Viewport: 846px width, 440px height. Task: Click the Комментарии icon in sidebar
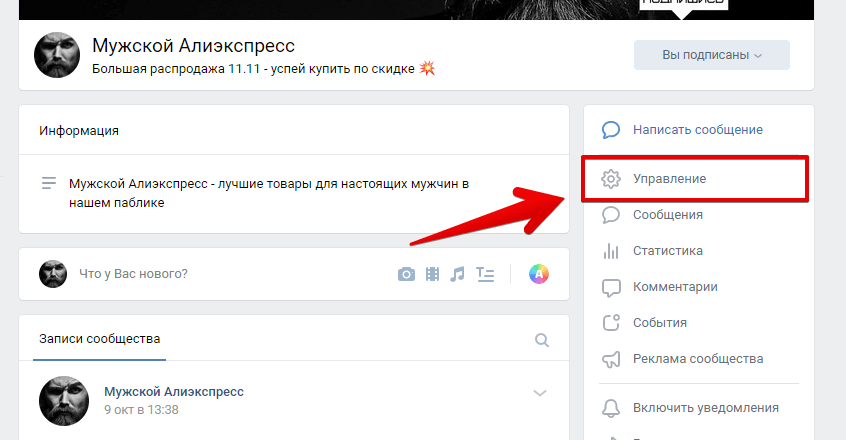coord(611,287)
